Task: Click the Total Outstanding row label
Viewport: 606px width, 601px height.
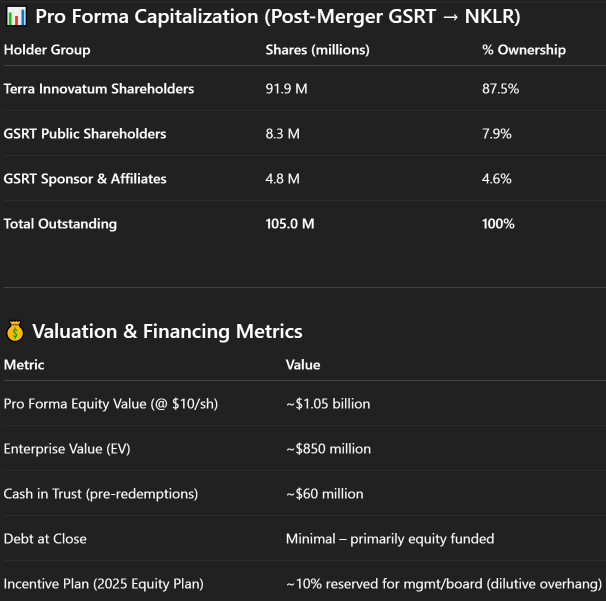Action: click(60, 224)
